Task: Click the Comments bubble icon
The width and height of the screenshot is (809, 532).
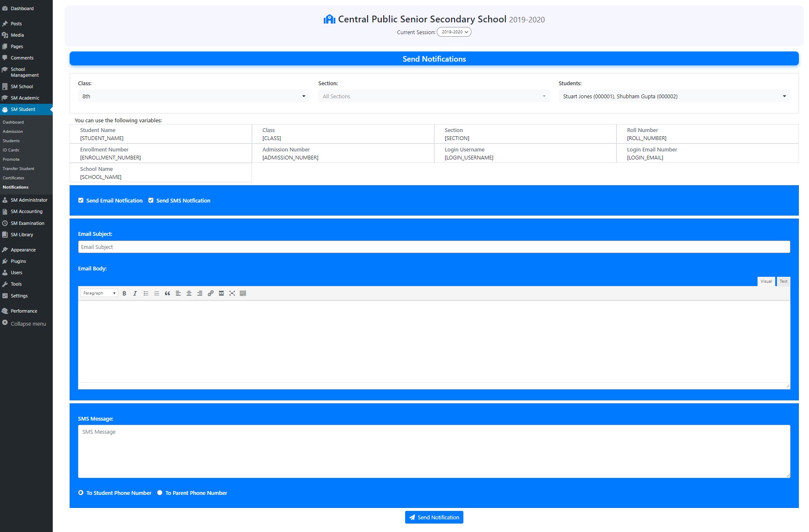Action: [5, 58]
